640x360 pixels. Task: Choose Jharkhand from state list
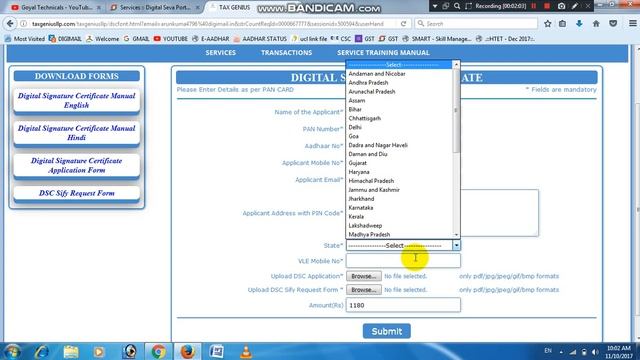coord(399,199)
